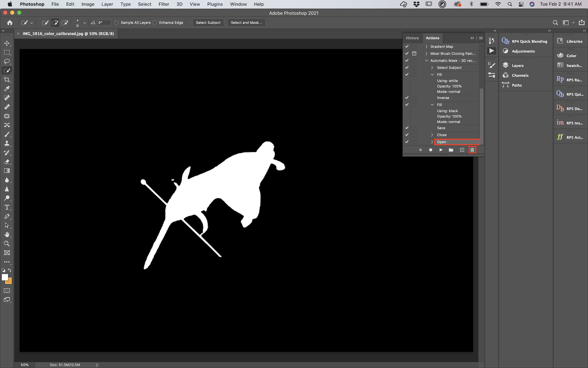The image size is (588, 368).
Task: Select the Hand tool
Action: point(7,235)
